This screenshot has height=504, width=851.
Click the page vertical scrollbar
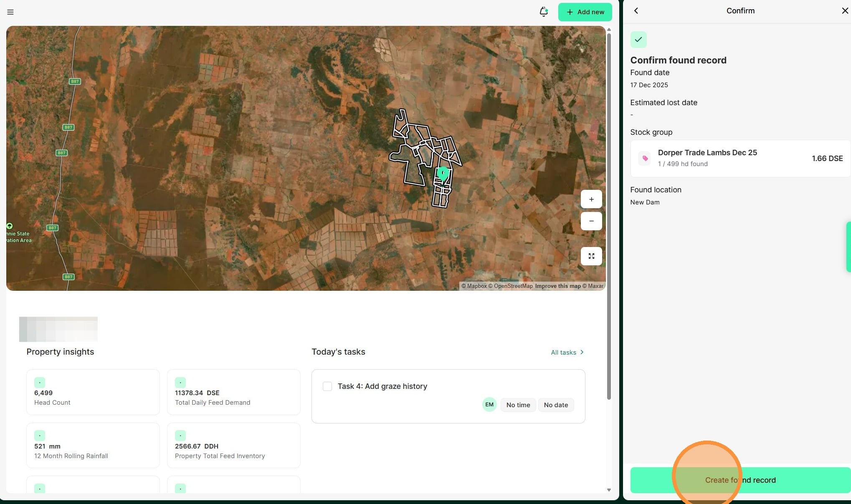click(x=609, y=209)
